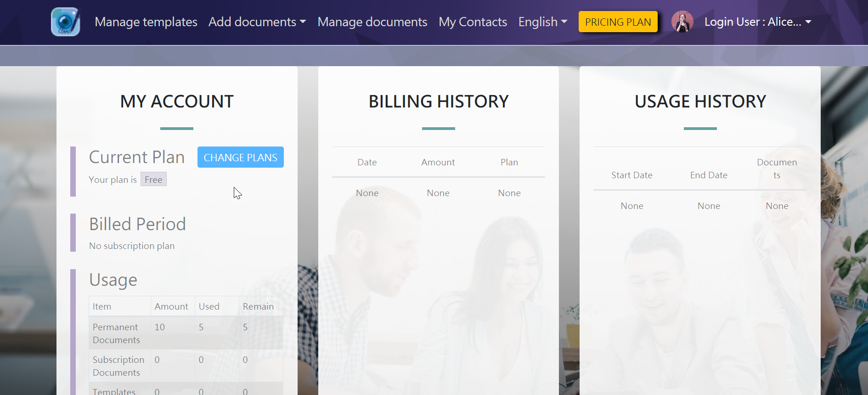Click the app logo icon in navbar

pos(65,22)
